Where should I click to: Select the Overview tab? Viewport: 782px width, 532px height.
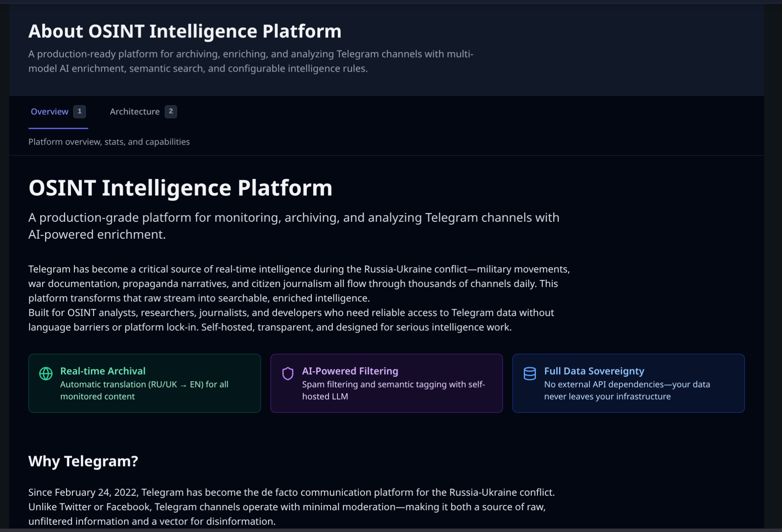(x=50, y=112)
